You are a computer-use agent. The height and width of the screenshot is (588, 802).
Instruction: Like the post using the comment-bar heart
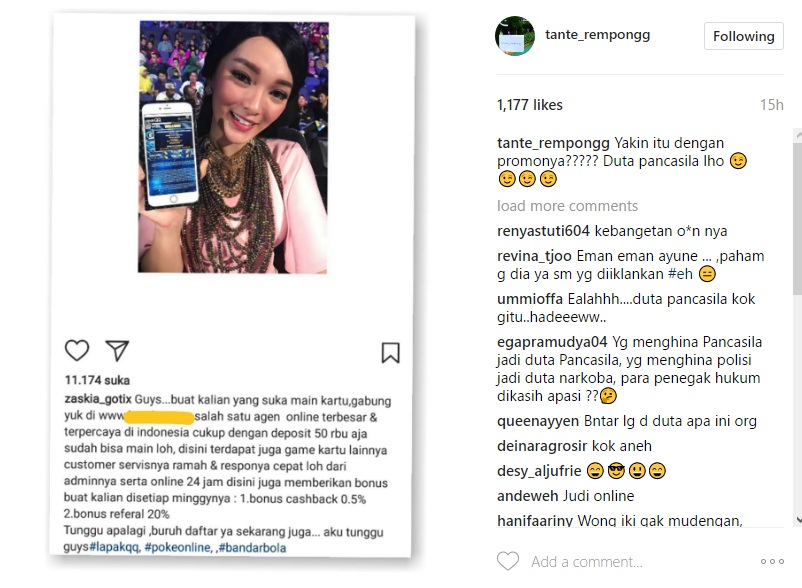pyautogui.click(x=508, y=561)
